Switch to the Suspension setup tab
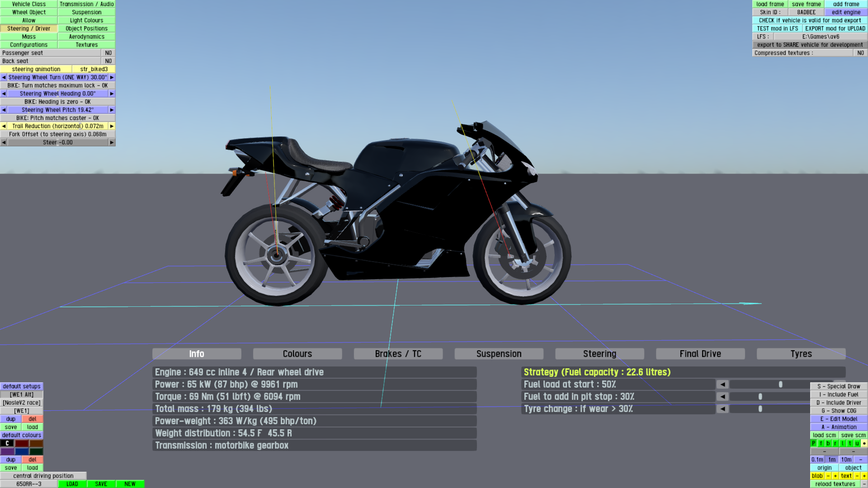This screenshot has width=868, height=488. (499, 354)
